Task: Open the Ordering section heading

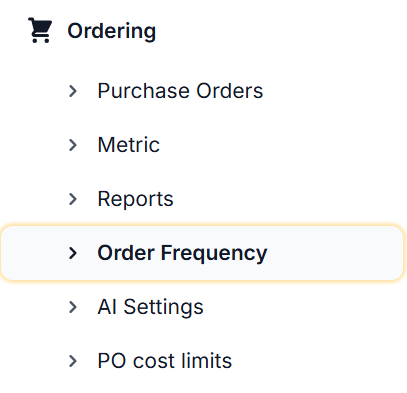Action: click(111, 31)
